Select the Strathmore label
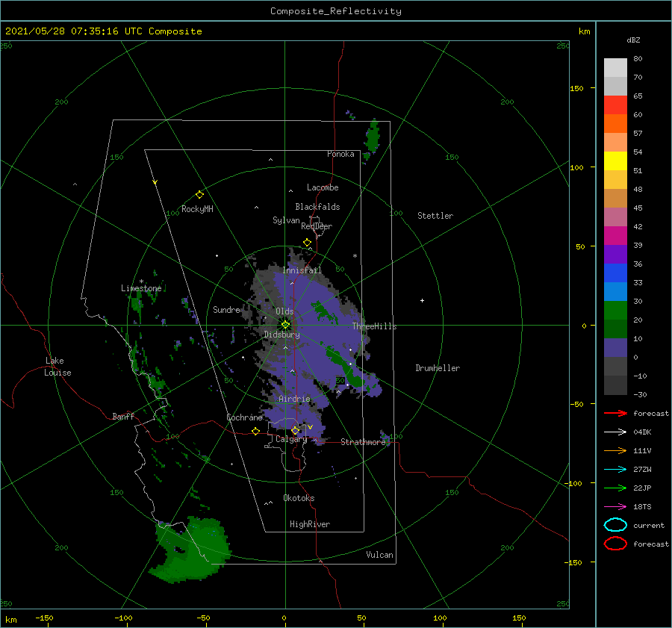The image size is (672, 628). 363,442
